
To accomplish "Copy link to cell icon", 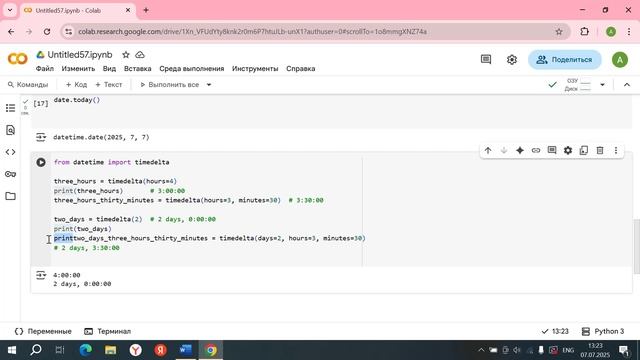I will [x=536, y=151].
